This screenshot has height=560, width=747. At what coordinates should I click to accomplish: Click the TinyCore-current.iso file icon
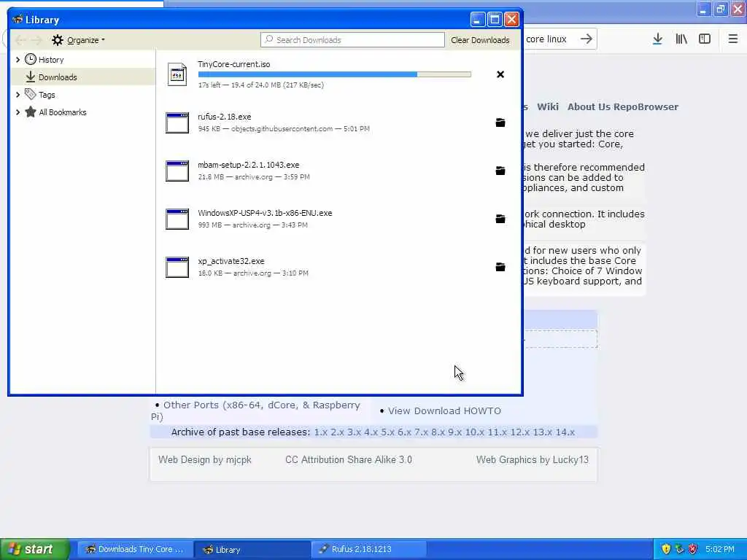(177, 75)
